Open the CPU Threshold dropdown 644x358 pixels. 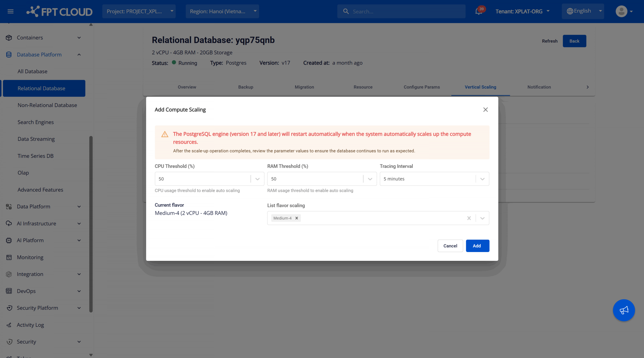(x=257, y=179)
